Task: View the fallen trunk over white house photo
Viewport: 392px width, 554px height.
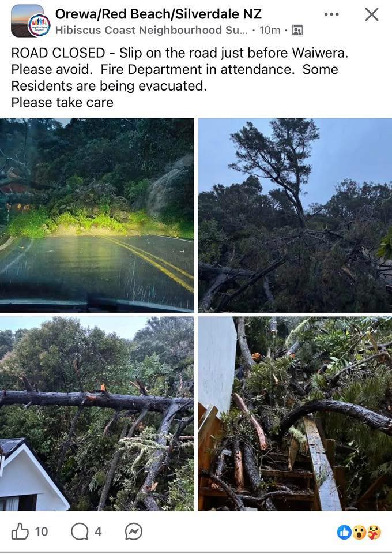Action: pos(97,414)
